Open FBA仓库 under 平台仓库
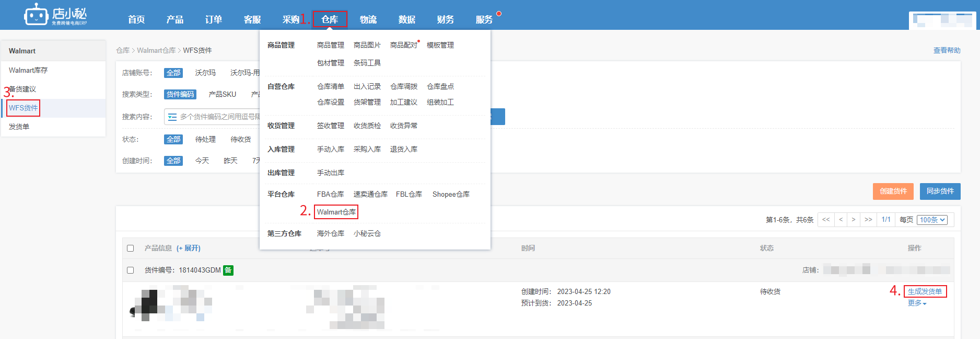The height and width of the screenshot is (339, 980). pyautogui.click(x=331, y=194)
